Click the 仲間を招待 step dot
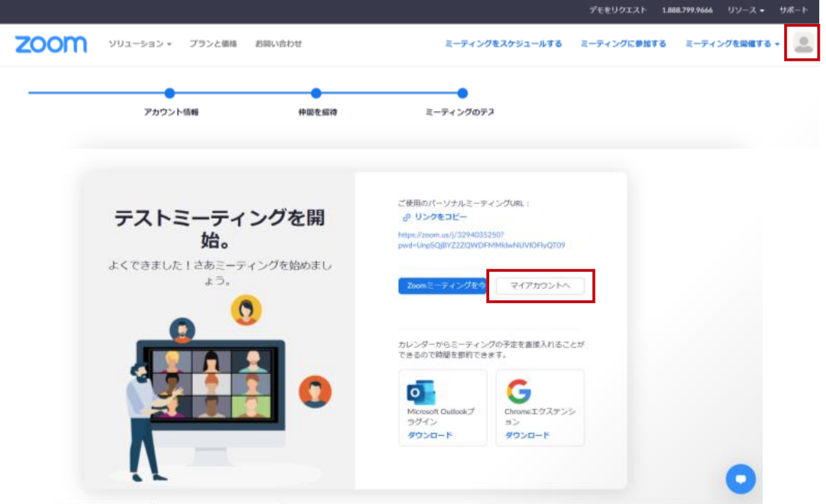Viewport: 826px width, 504px height. pyautogui.click(x=316, y=93)
